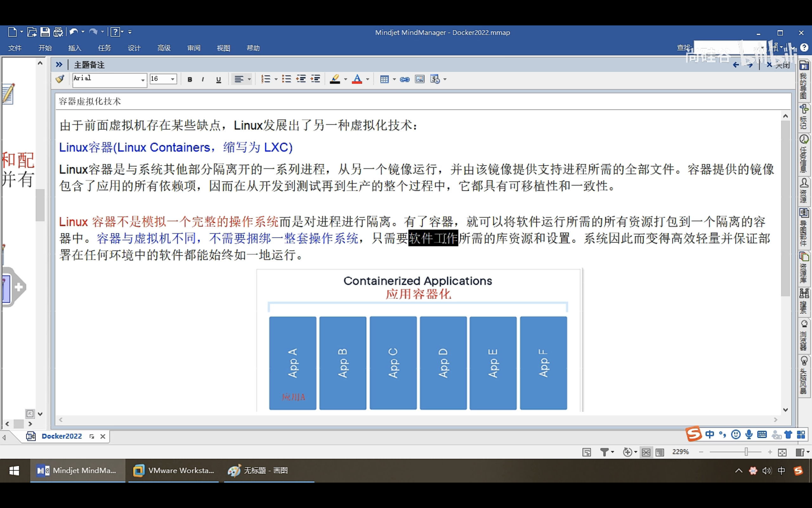Click the zoom slider handle
Screen dimensions: 812x508
pos(746,452)
